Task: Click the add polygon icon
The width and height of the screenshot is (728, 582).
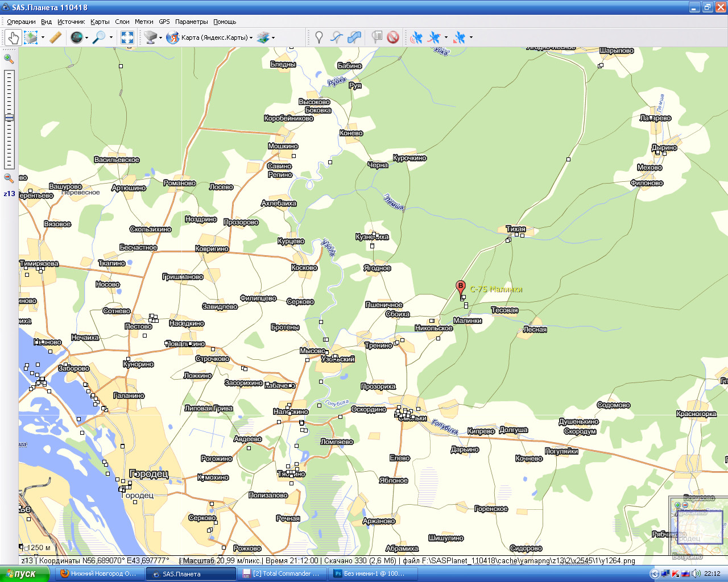Action: 354,38
